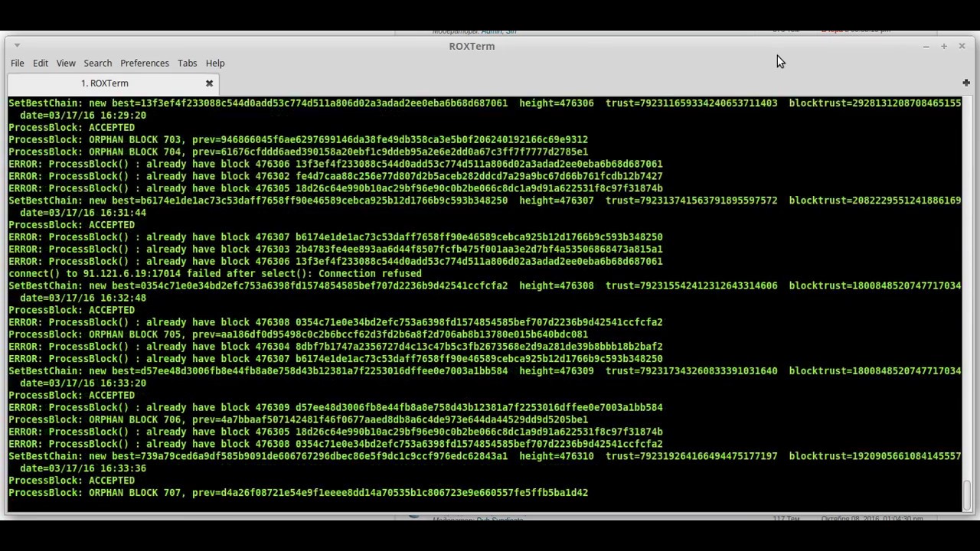Click the 'ORPHAN BLOCK 705' line
The image size is (980, 551).
coord(299,334)
